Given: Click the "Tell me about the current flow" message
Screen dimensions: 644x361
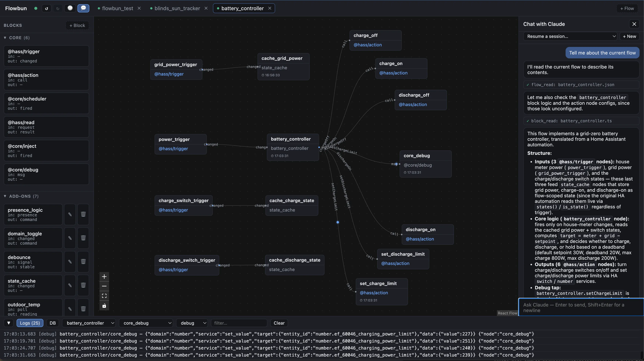Looking at the screenshot, I should click(602, 53).
